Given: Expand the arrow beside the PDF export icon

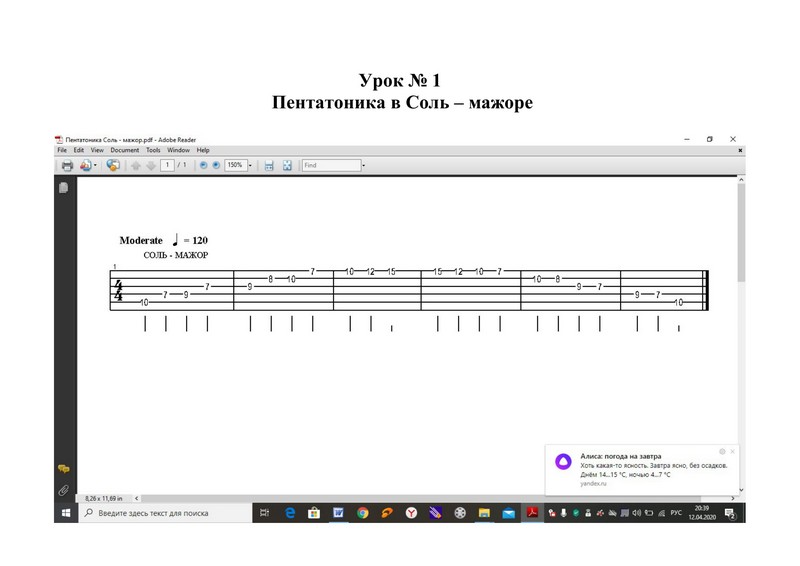Looking at the screenshot, I should [96, 165].
